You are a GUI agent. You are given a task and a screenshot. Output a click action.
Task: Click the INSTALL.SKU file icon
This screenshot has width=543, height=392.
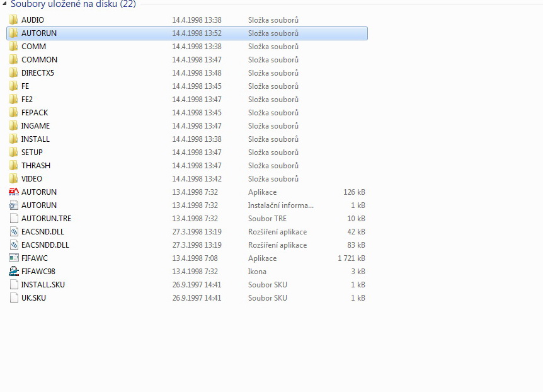[14, 285]
